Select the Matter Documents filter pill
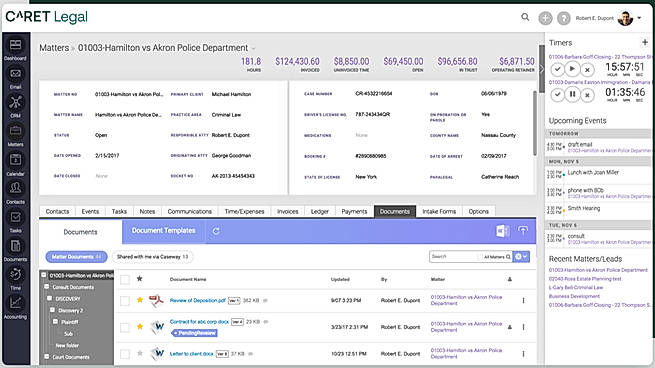 pos(76,257)
